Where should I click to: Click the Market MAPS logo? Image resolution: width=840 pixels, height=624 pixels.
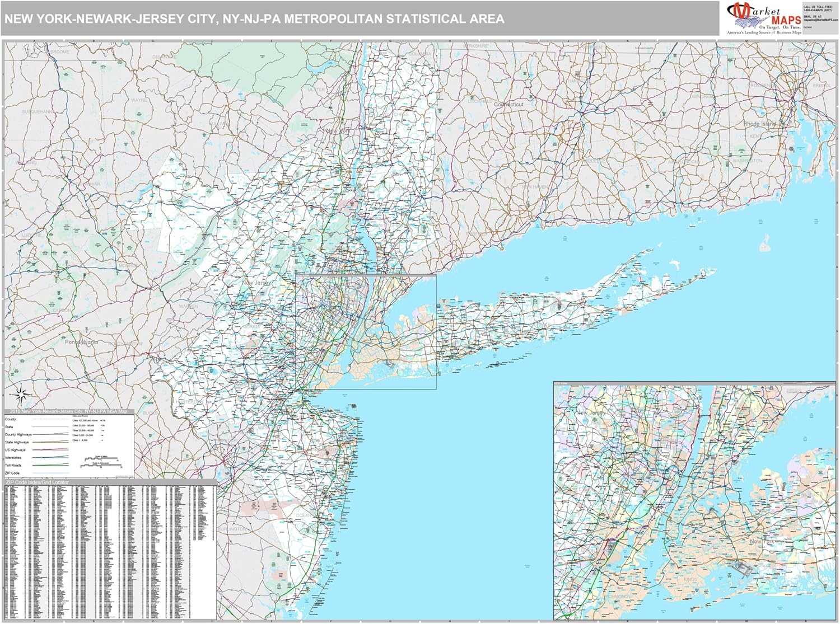pyautogui.click(x=764, y=18)
